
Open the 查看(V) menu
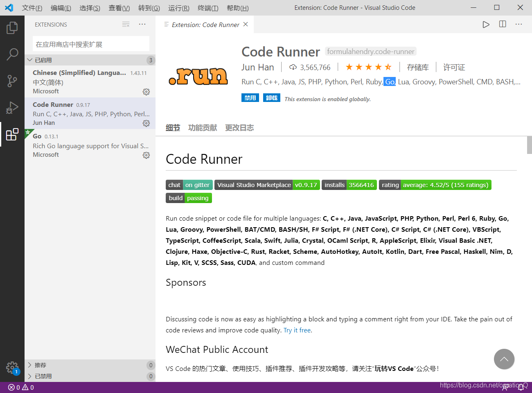[x=119, y=8]
